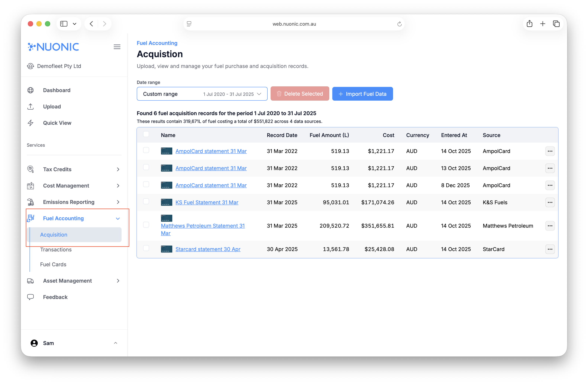Go to Fuel Cards submenu item
588x384 pixels.
coord(53,264)
